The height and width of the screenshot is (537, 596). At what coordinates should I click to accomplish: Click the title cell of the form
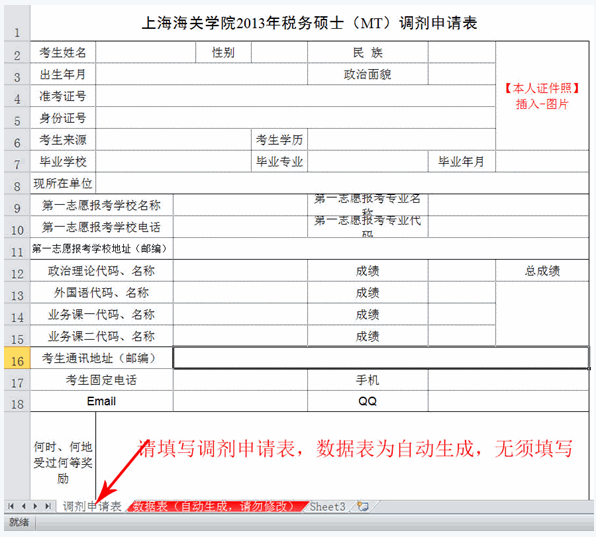309,23
